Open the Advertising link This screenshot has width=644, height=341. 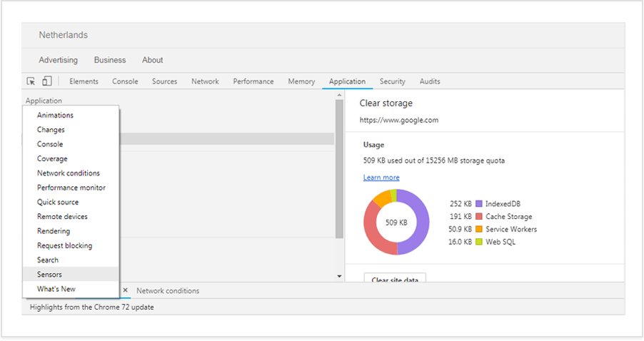(59, 60)
